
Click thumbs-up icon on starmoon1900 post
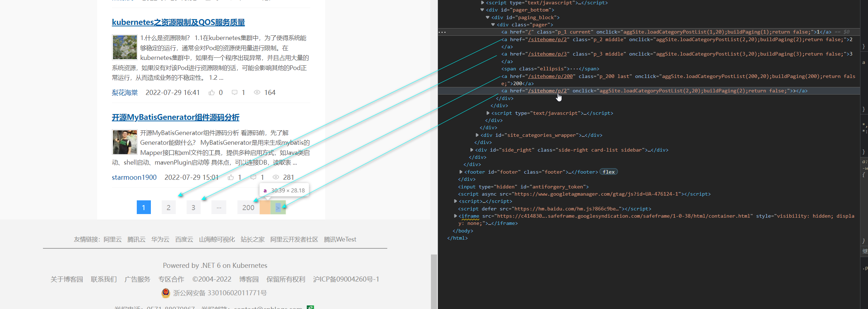click(231, 177)
